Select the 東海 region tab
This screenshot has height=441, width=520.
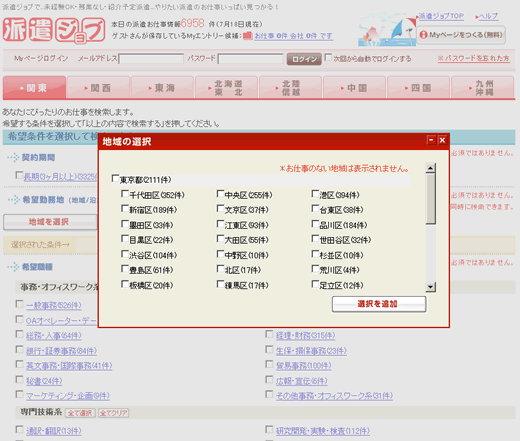[x=162, y=88]
